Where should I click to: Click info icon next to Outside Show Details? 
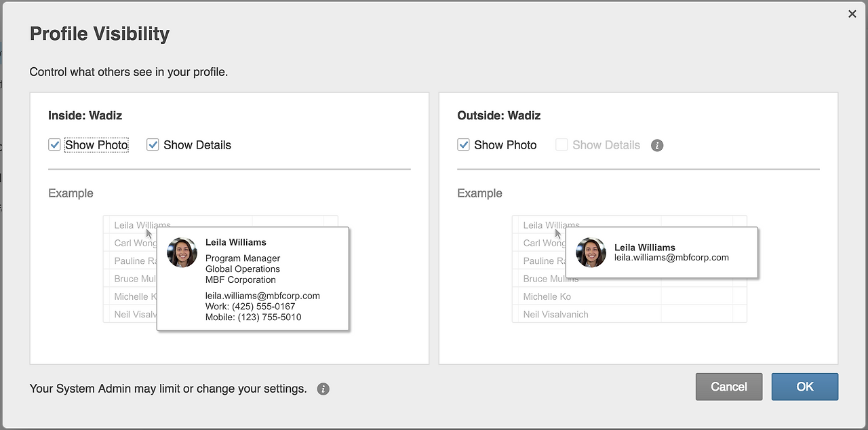pyautogui.click(x=657, y=145)
